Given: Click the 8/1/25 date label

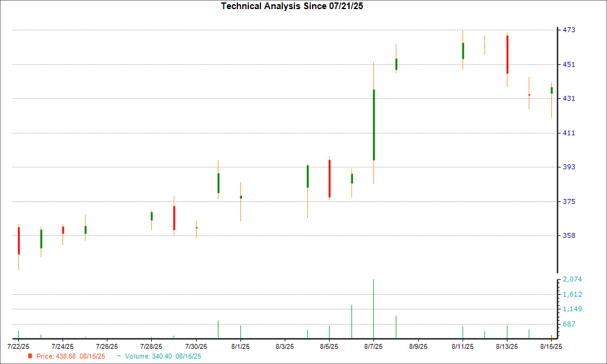Looking at the screenshot, I should point(240,346).
